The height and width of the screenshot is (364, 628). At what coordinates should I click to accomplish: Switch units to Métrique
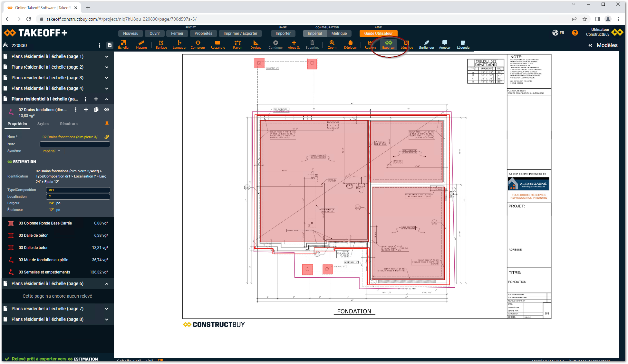pyautogui.click(x=339, y=34)
